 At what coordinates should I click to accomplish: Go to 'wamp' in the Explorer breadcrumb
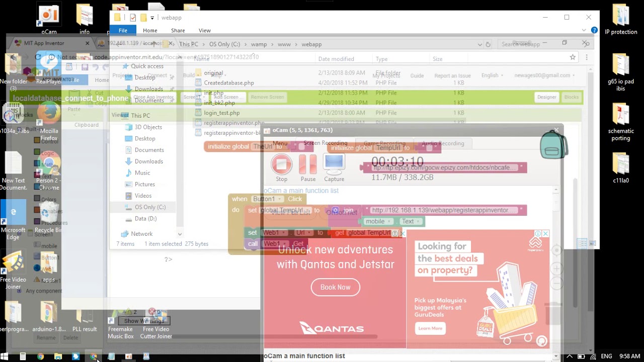[x=259, y=44]
